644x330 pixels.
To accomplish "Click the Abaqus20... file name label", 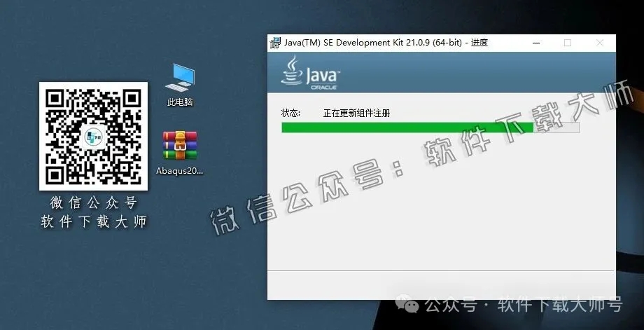I will (180, 171).
